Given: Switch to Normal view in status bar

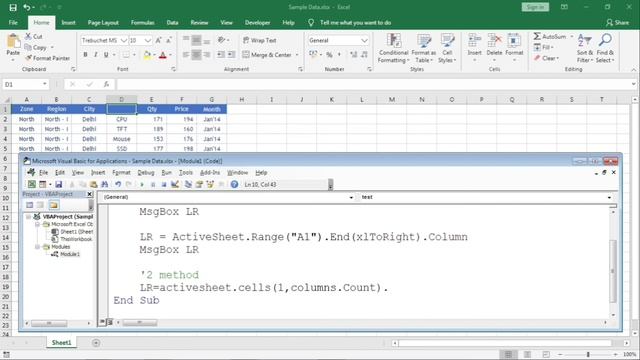Looking at the screenshot, I should (508, 354).
